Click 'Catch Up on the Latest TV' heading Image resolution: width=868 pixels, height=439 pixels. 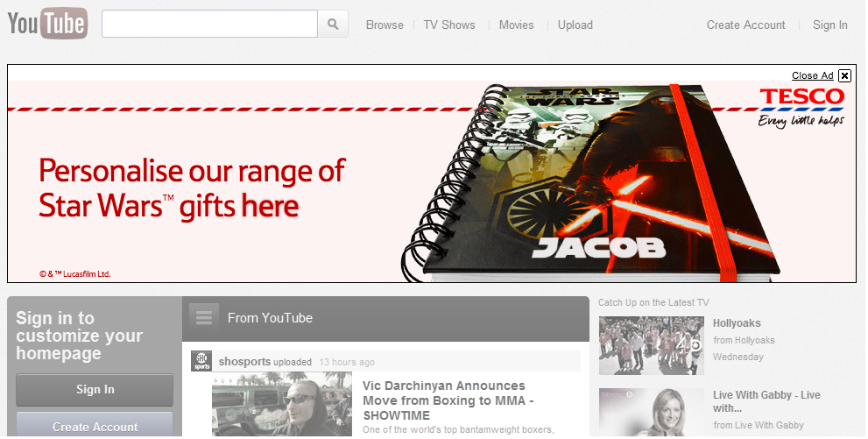(x=653, y=302)
